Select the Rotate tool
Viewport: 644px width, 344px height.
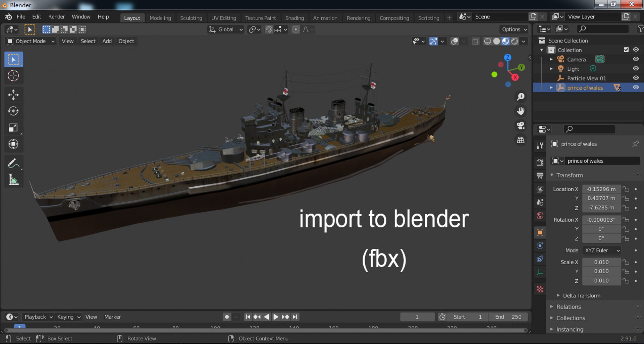(x=13, y=111)
